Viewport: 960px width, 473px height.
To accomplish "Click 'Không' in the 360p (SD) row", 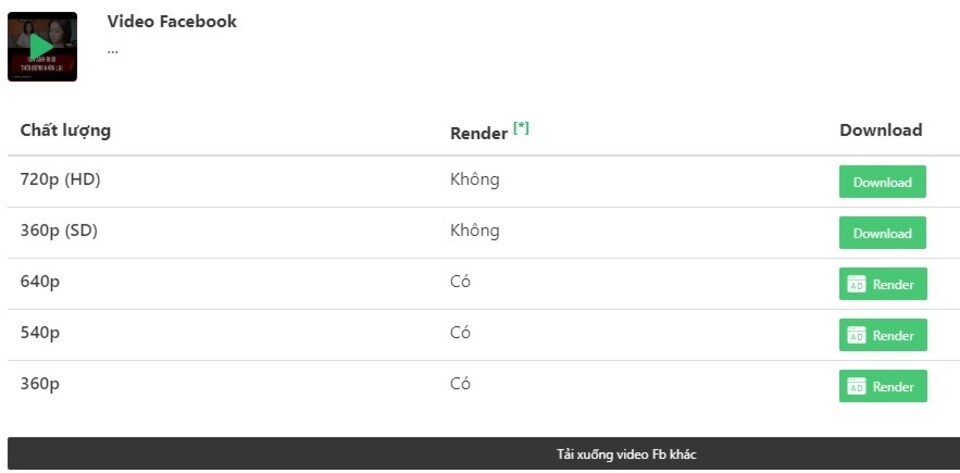I will tap(475, 231).
